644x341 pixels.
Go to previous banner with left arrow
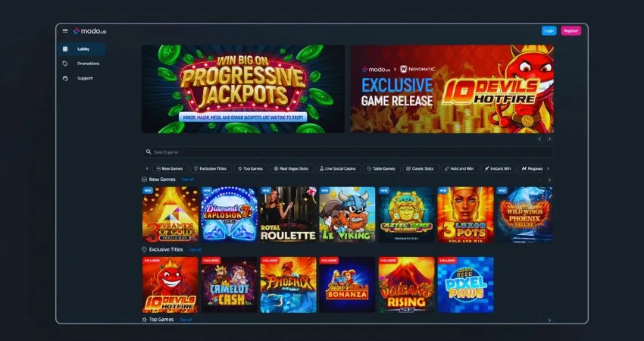click(x=539, y=139)
